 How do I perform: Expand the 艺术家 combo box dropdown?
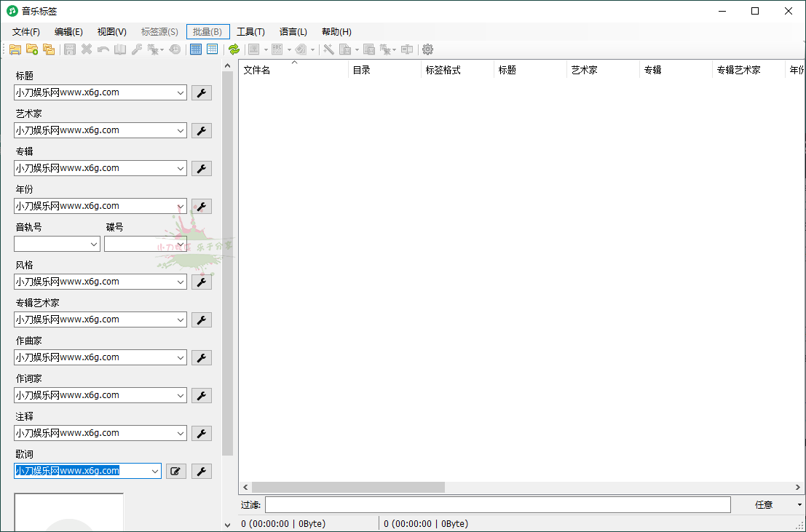[x=180, y=130]
